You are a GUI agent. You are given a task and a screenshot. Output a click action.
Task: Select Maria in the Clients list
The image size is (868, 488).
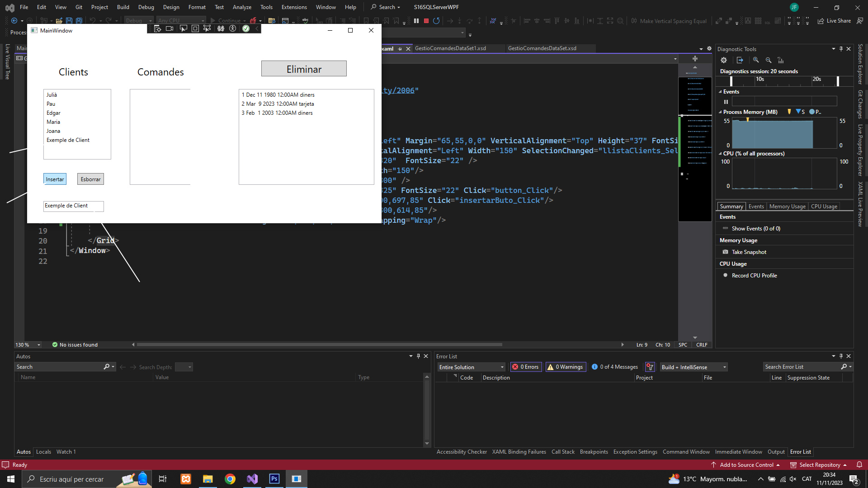point(53,122)
